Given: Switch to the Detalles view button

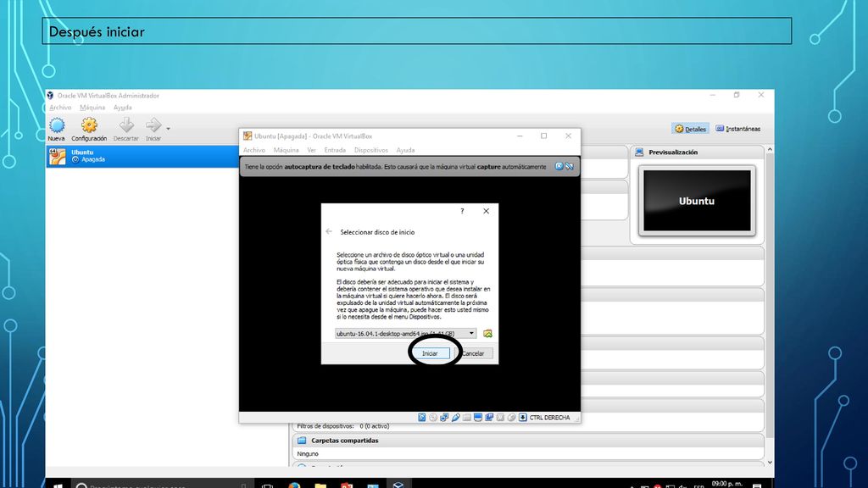Looking at the screenshot, I should [x=690, y=129].
